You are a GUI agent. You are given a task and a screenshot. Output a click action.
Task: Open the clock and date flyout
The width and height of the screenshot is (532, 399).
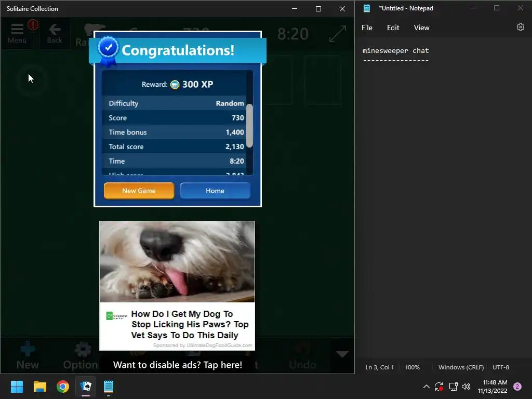click(x=493, y=387)
